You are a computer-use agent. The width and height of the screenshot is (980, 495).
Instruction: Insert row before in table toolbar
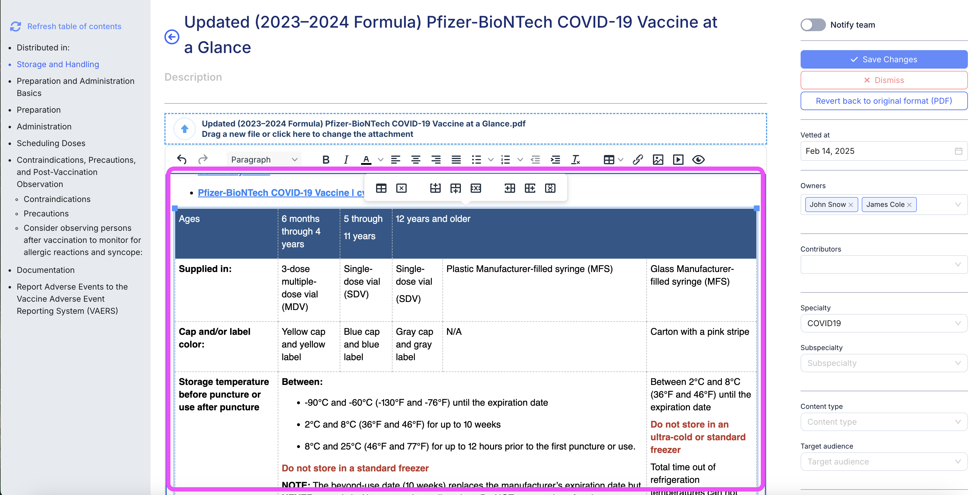(x=435, y=188)
